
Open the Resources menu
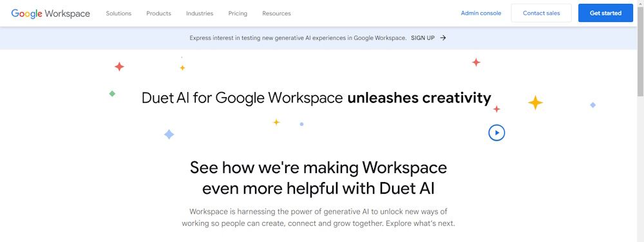(276, 13)
